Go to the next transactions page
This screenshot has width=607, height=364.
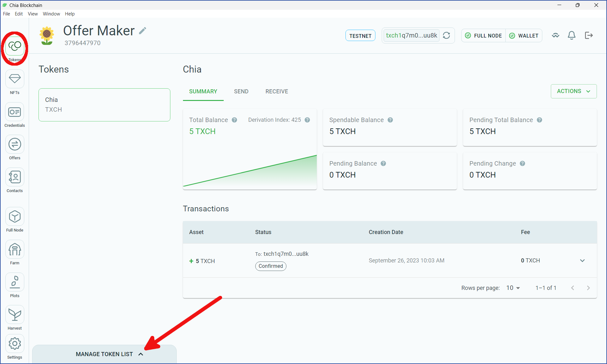588,288
